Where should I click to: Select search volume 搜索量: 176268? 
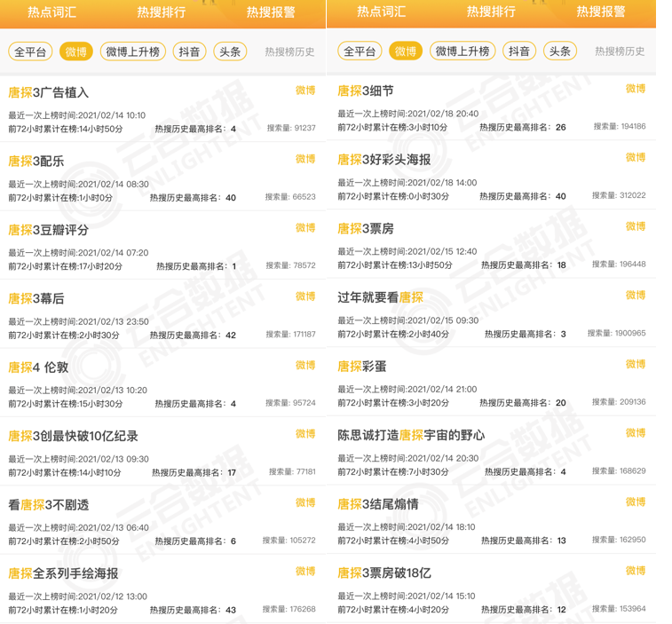(x=289, y=609)
